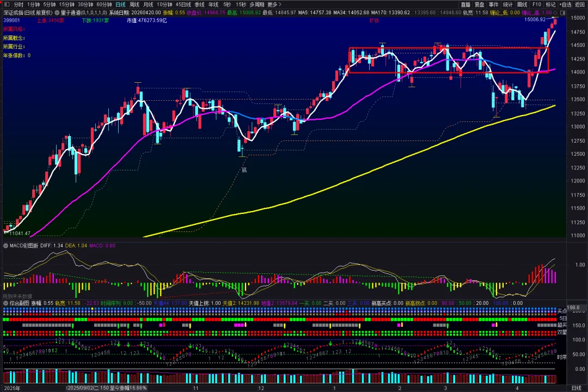Click the 标记 mark button
Image resolution: width=588 pixels, height=392 pixels.
coord(550,4)
